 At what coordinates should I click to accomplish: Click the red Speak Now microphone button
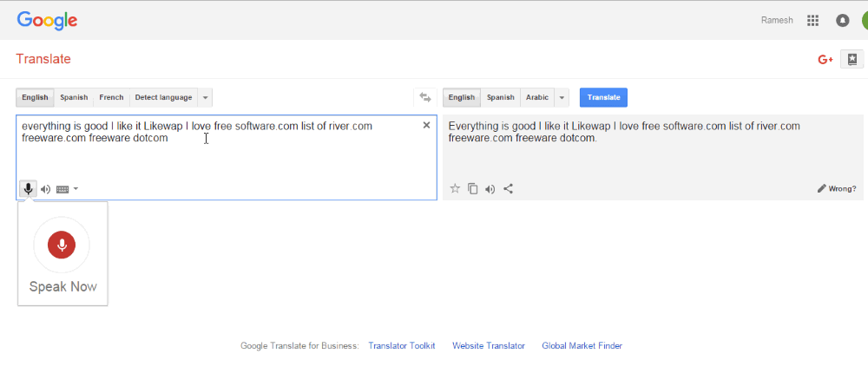point(62,245)
